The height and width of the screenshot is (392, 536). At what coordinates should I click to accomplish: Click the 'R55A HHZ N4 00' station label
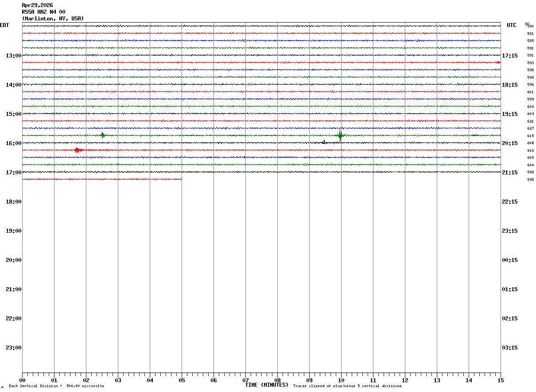point(43,12)
